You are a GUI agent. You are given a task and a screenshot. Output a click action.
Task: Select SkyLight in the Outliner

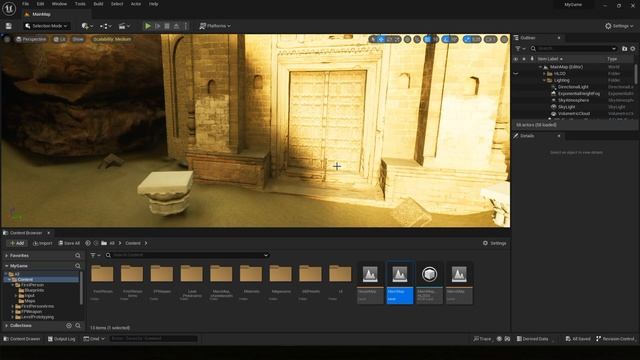point(566,107)
